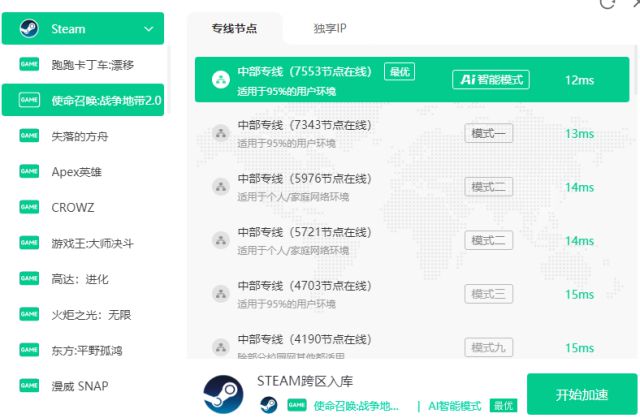Select node 中部专线 (7343节点在线)
The height and width of the screenshot is (418, 640).
(412, 133)
